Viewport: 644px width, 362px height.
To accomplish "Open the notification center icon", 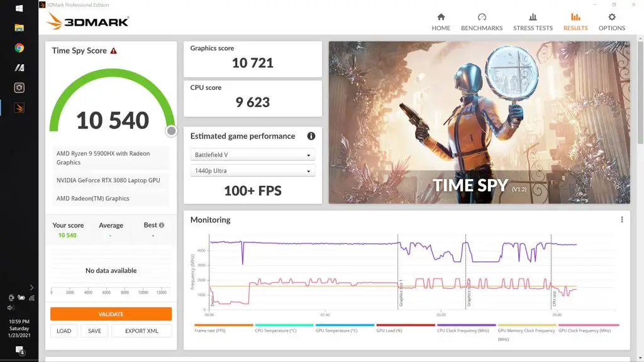I will click(x=19, y=351).
